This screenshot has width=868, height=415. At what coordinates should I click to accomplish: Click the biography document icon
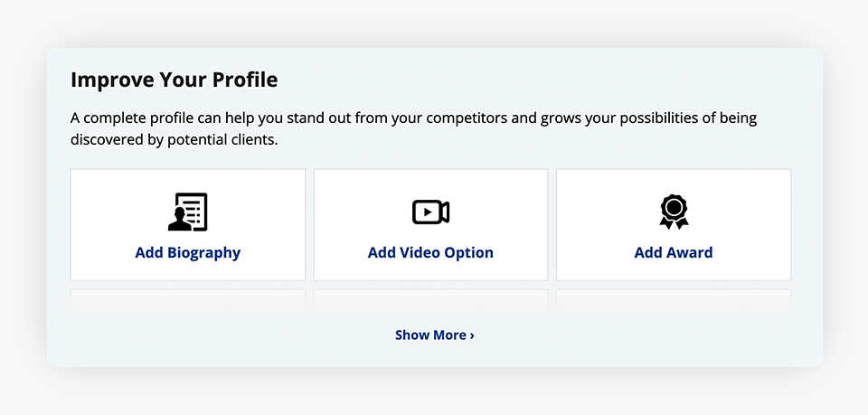pos(188,212)
